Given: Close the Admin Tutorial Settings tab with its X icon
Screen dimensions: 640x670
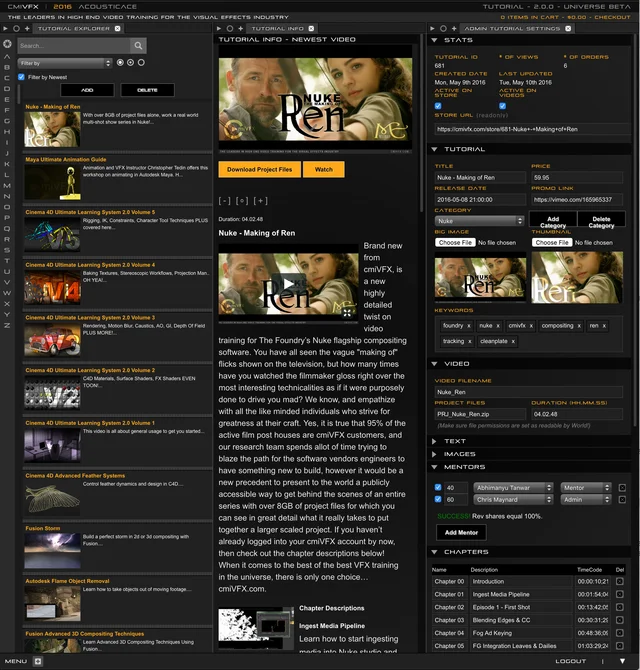Looking at the screenshot, I should coord(568,29).
